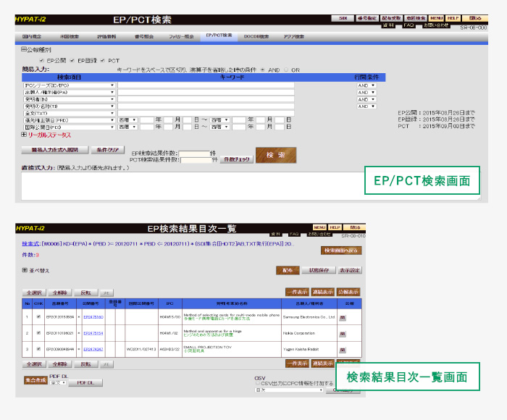Screen dimensions: 507x420
Task: Open gazette icon in Samsung Electronics row
Action: 343,317
